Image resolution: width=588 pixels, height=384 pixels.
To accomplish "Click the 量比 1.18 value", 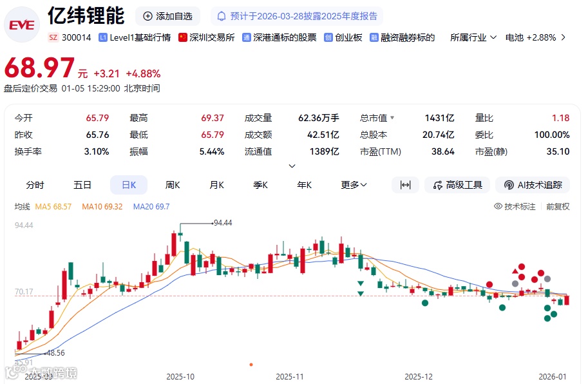I will pyautogui.click(x=560, y=118).
